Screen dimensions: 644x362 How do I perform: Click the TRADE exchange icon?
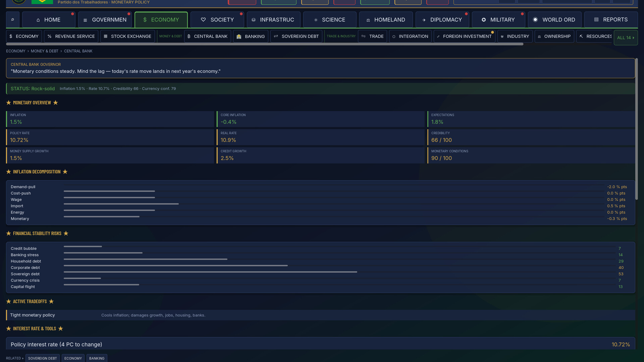[364, 36]
